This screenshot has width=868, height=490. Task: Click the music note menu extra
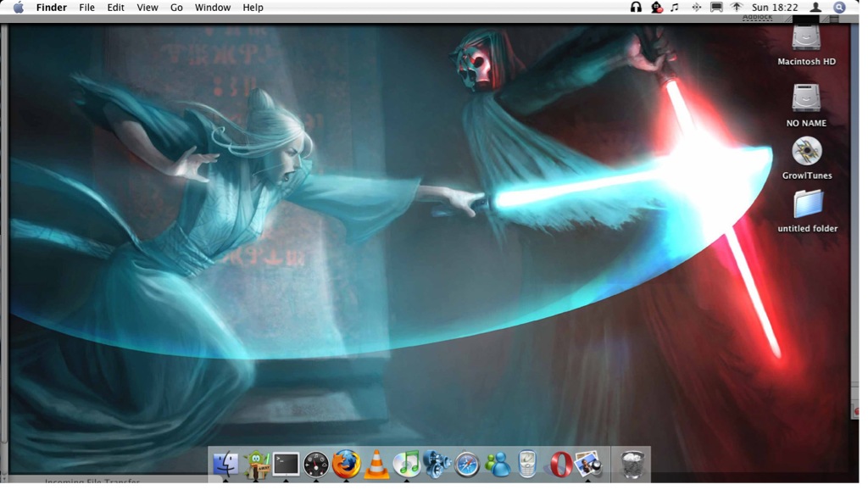pyautogui.click(x=675, y=7)
